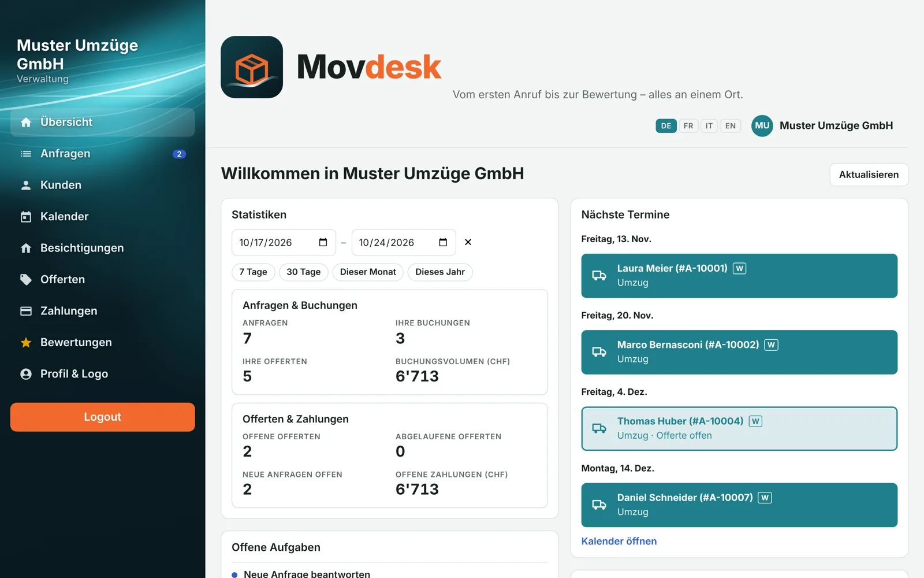Click the W badge next to Laura Meier
The height and width of the screenshot is (578, 924).
click(x=739, y=268)
